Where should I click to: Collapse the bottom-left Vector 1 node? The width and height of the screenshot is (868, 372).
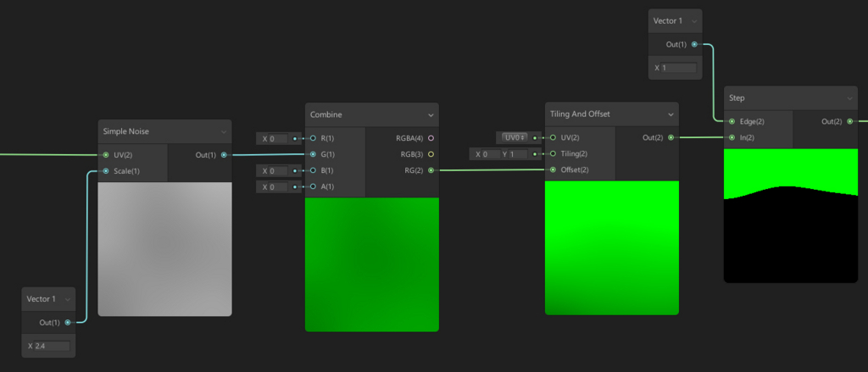click(x=68, y=299)
